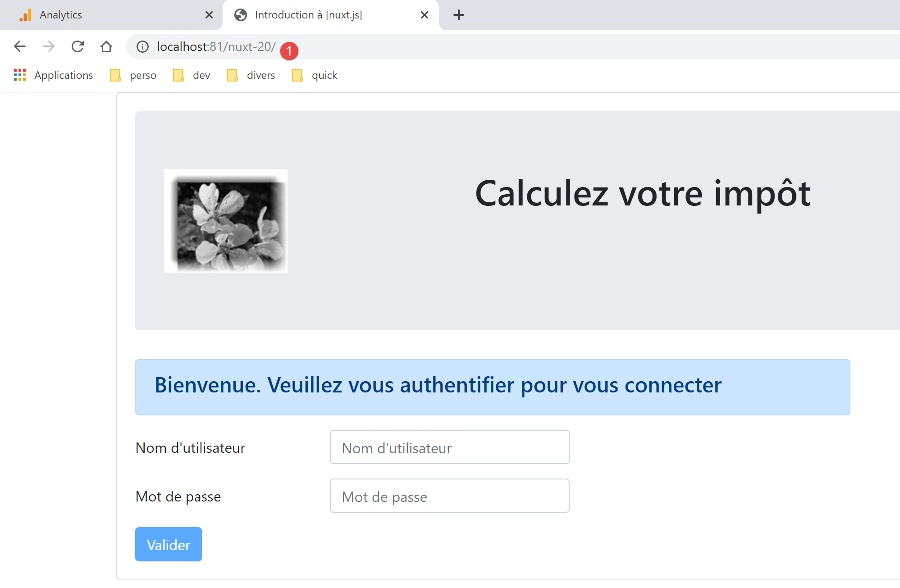The width and height of the screenshot is (900, 588).
Task: Expand the dev bookmarks folder
Action: pos(192,75)
